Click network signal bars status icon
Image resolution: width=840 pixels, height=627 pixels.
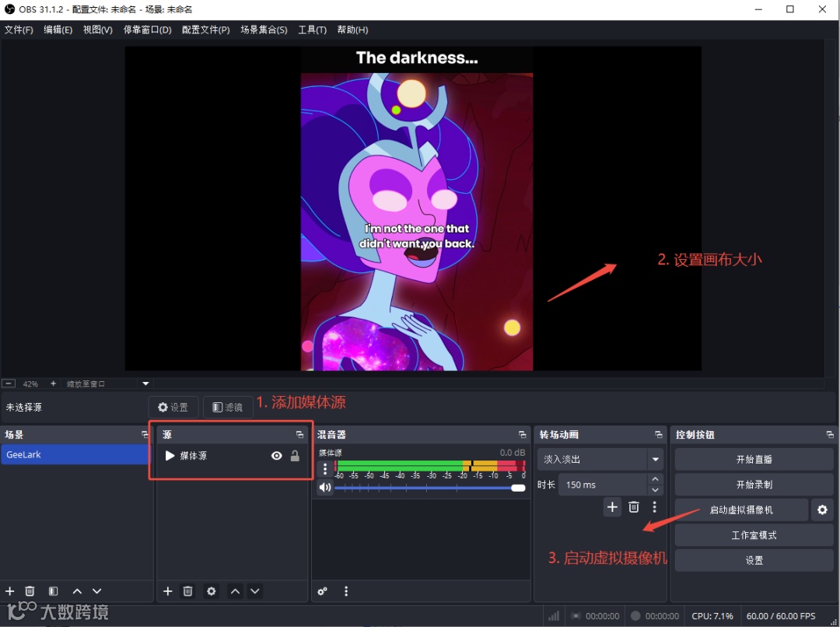[554, 616]
